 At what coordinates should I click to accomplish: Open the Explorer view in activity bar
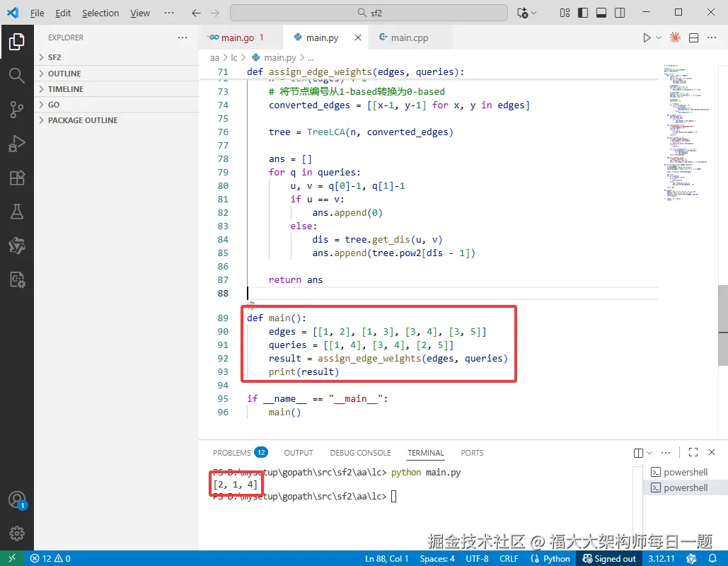17,42
